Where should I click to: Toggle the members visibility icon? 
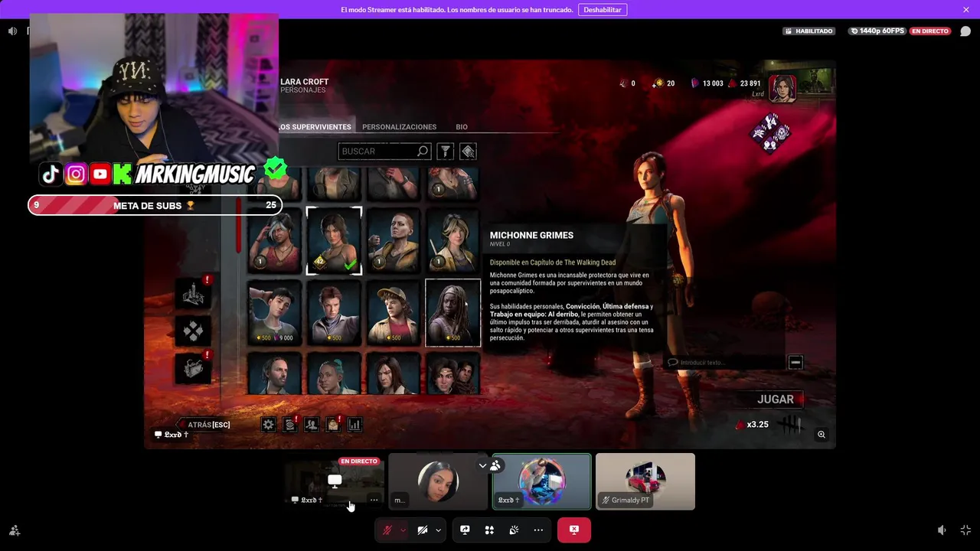pos(495,465)
